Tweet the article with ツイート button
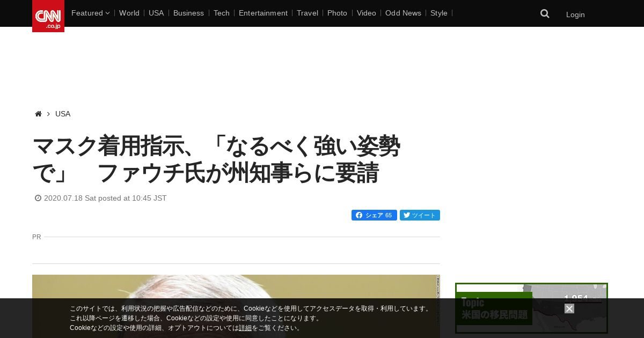Screen dimensions: 644x338 coord(420,215)
